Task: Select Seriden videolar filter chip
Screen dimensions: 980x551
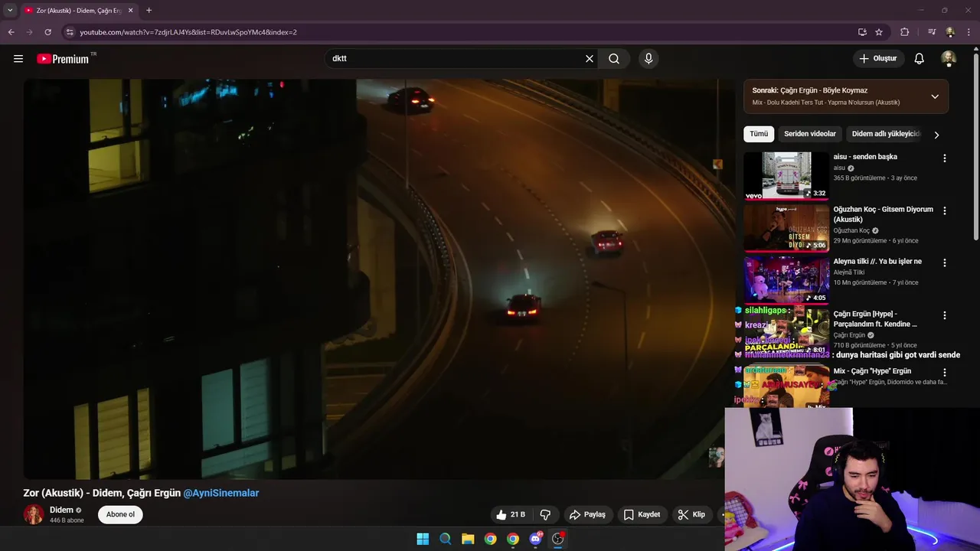Action: pyautogui.click(x=810, y=134)
